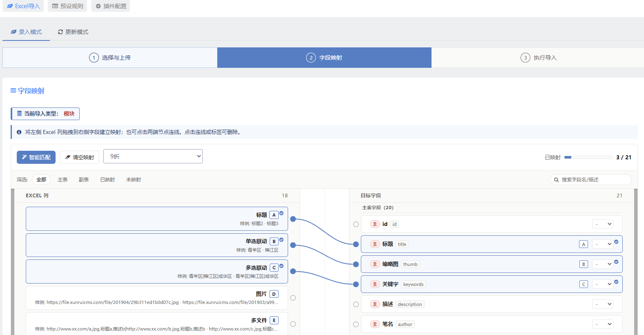Click the info icon in the hint bar
The image size is (644, 335).
(19, 132)
